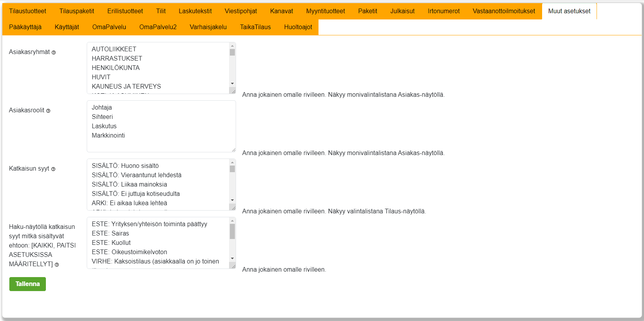Image resolution: width=644 pixels, height=321 pixels.
Task: Click the 'ESTE: Sairas' line
Action: [x=110, y=234]
